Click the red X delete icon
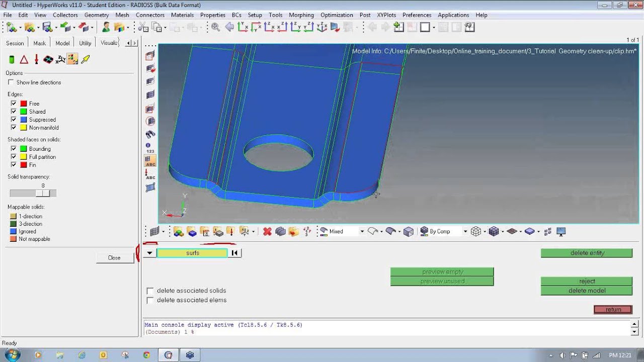 pos(267,231)
